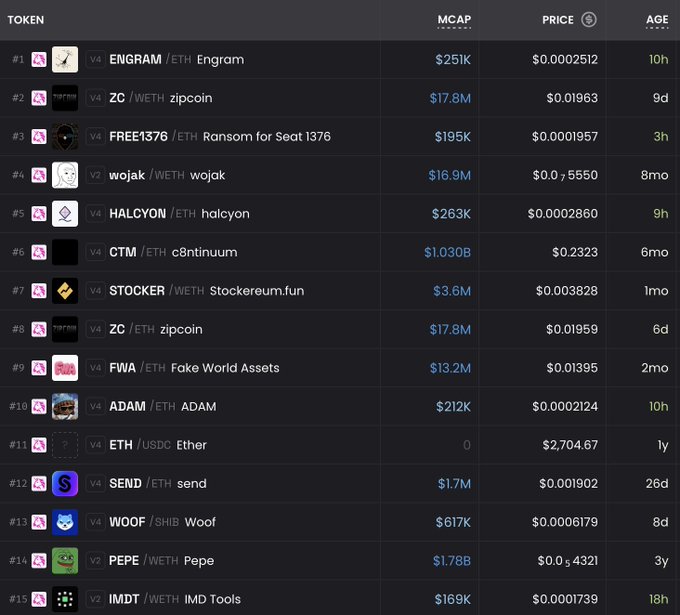Click the FWA pink token logo
Image resolution: width=680 pixels, height=615 pixels.
(x=65, y=368)
